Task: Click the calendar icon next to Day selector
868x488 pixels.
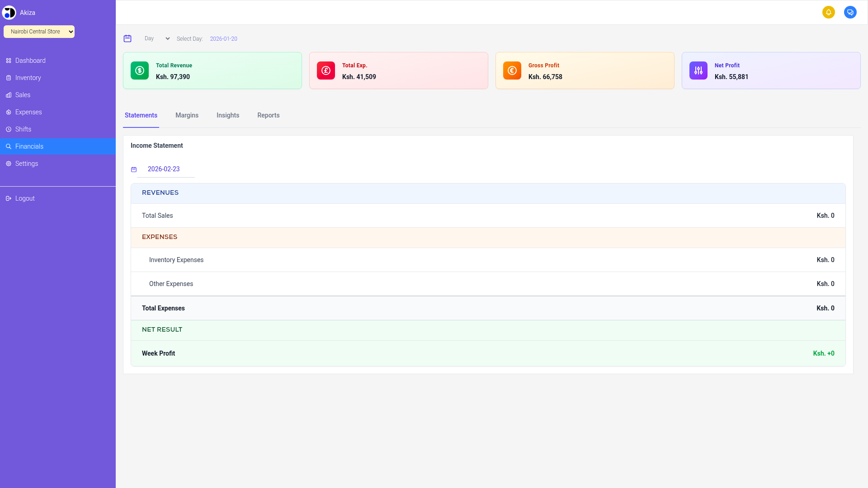Action: coord(127,38)
